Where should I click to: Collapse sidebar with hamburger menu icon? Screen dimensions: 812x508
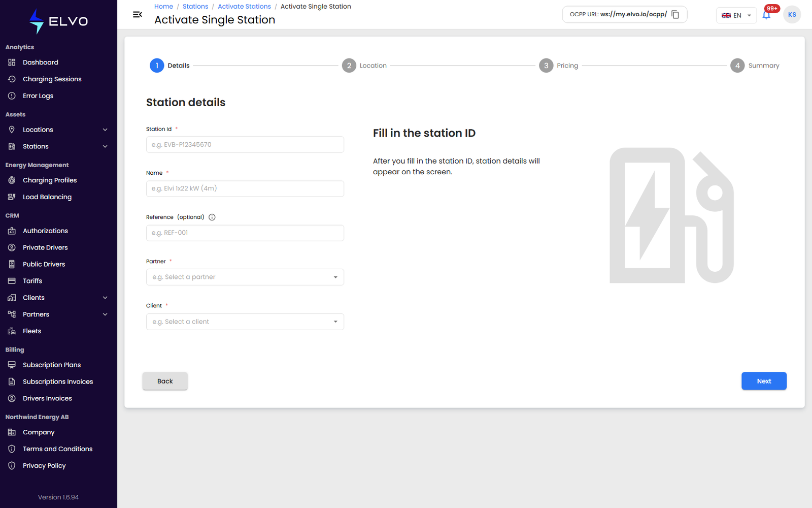pyautogui.click(x=138, y=14)
